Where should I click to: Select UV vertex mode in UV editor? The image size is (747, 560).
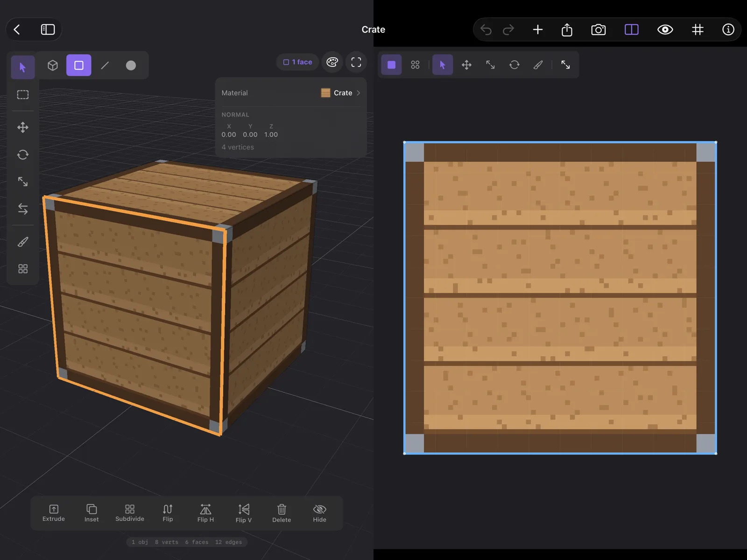point(415,65)
